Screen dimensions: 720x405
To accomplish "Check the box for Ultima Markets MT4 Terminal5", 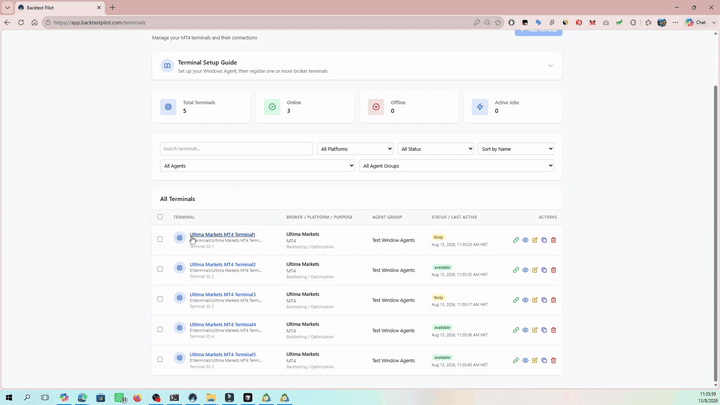I will click(x=160, y=359).
